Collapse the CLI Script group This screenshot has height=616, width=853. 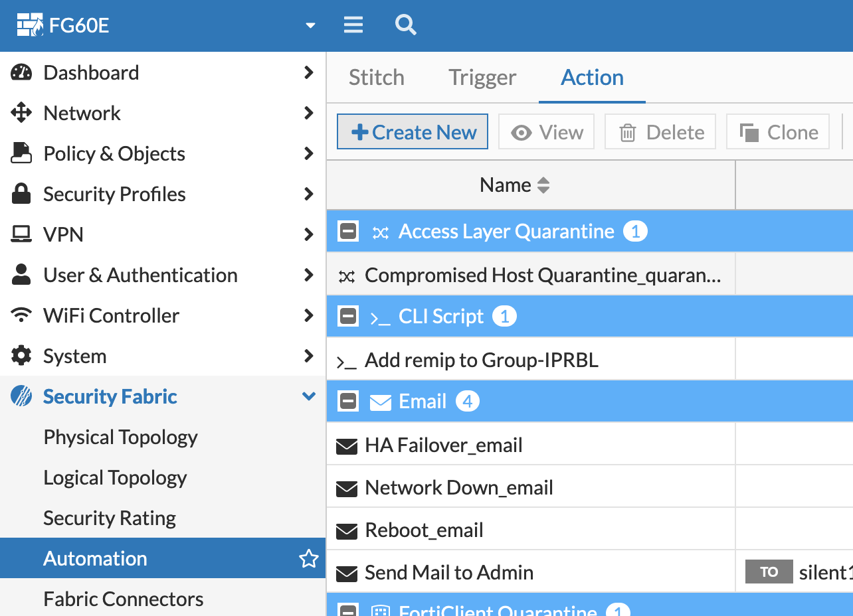point(348,317)
